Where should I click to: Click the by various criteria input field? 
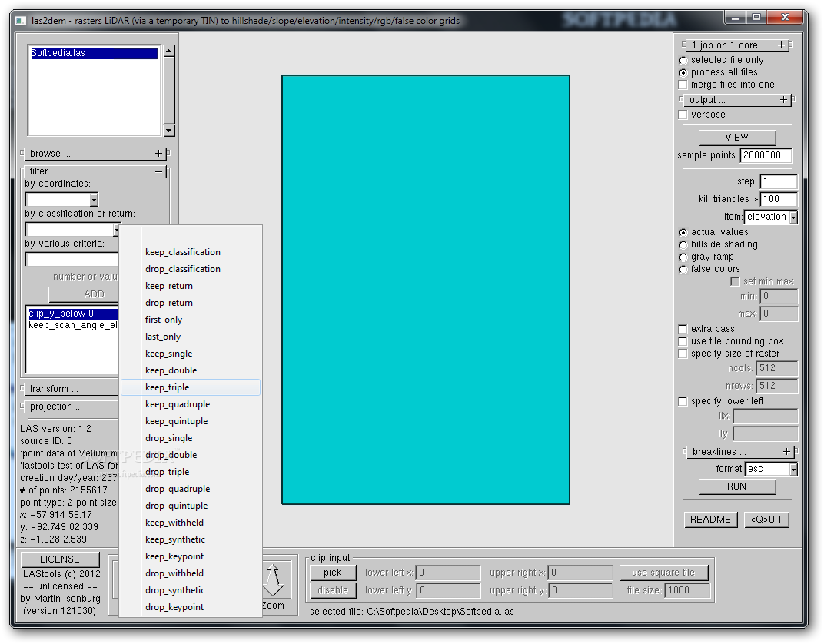(x=72, y=260)
